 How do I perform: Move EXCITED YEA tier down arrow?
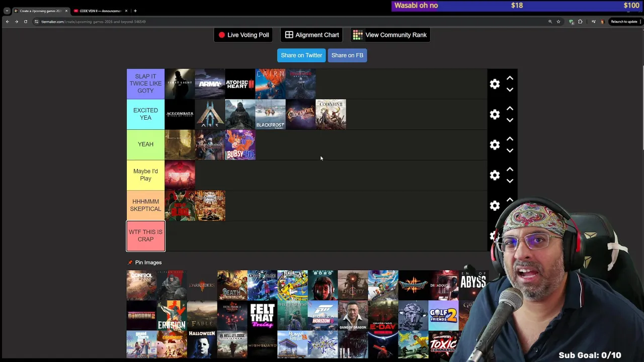(510, 120)
